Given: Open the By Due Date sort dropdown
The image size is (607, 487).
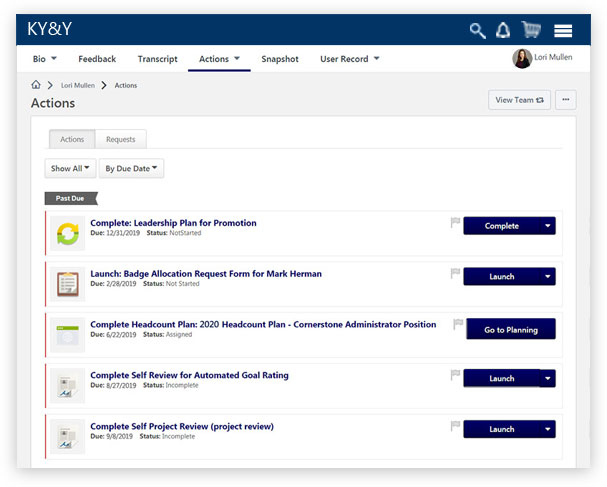Looking at the screenshot, I should point(131,168).
